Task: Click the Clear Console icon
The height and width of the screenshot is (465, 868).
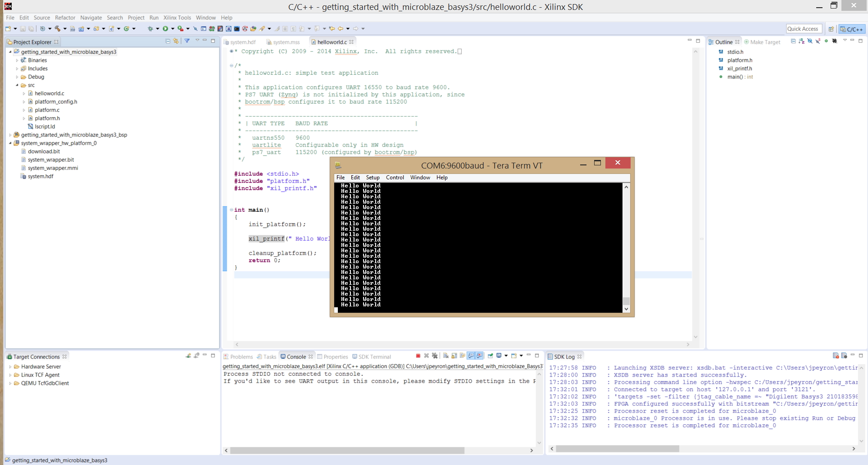Action: (445, 356)
